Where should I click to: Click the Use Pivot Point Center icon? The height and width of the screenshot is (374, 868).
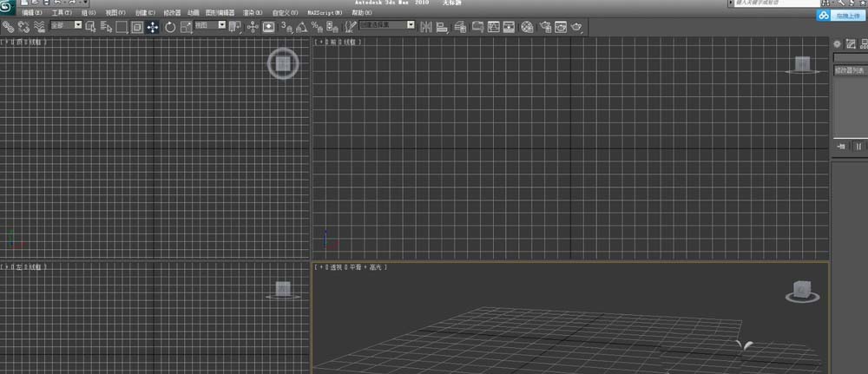(235, 27)
